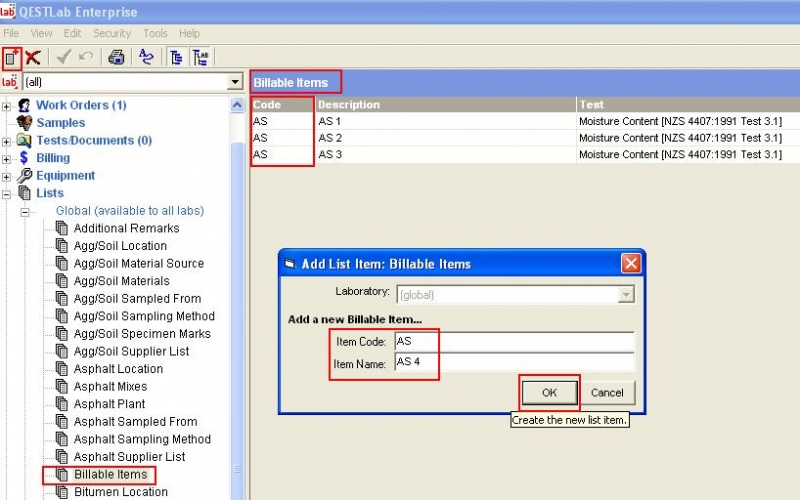Open the Laboratory dropdown in dialog

[625, 294]
